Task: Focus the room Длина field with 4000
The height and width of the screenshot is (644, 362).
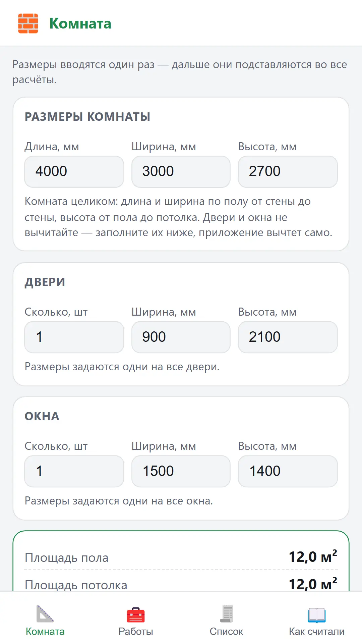Action: pyautogui.click(x=74, y=171)
